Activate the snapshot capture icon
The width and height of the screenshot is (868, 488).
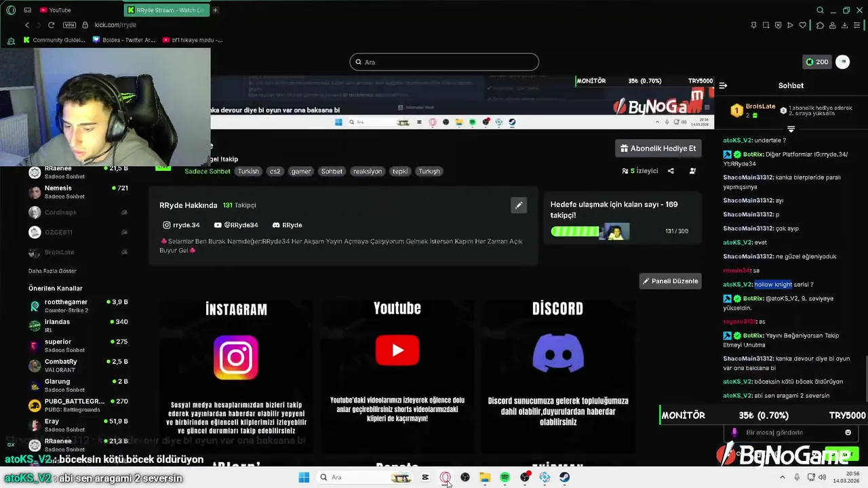tap(766, 25)
